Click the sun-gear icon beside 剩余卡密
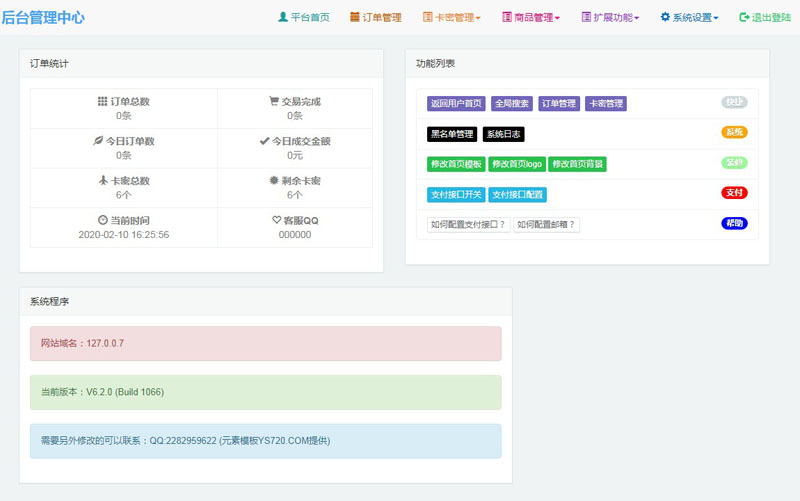Image resolution: width=800 pixels, height=501 pixels. [274, 180]
